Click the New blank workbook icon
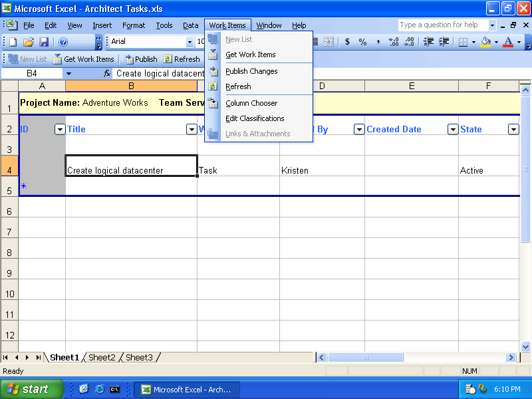The height and width of the screenshot is (399, 532). (x=13, y=42)
